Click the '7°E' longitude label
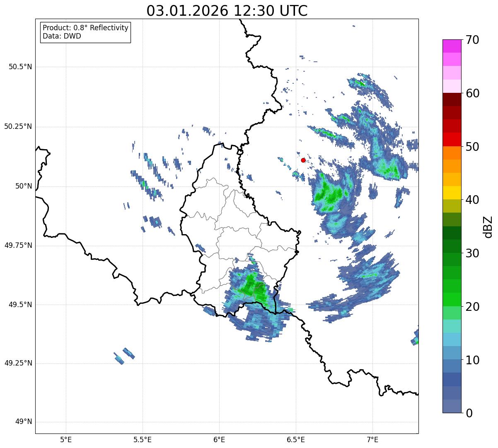 coord(372,439)
